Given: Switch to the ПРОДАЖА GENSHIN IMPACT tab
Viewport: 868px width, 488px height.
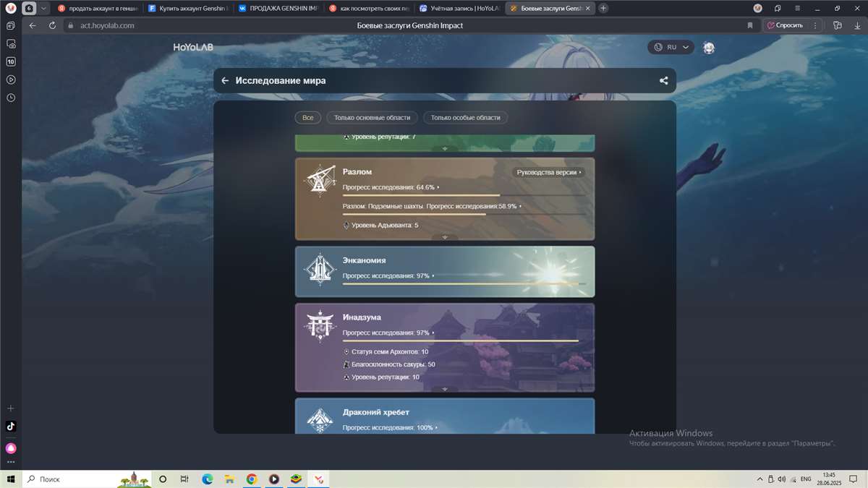Looking at the screenshot, I should pyautogui.click(x=278, y=8).
